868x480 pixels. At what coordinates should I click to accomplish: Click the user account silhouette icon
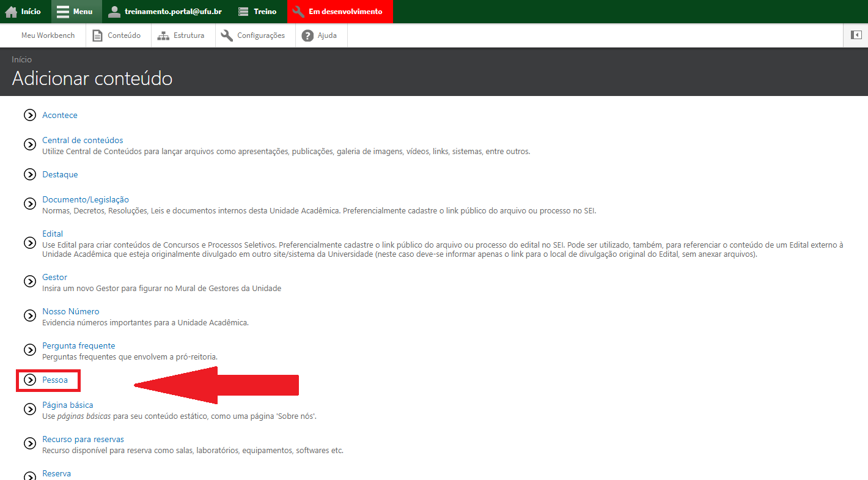pos(114,12)
